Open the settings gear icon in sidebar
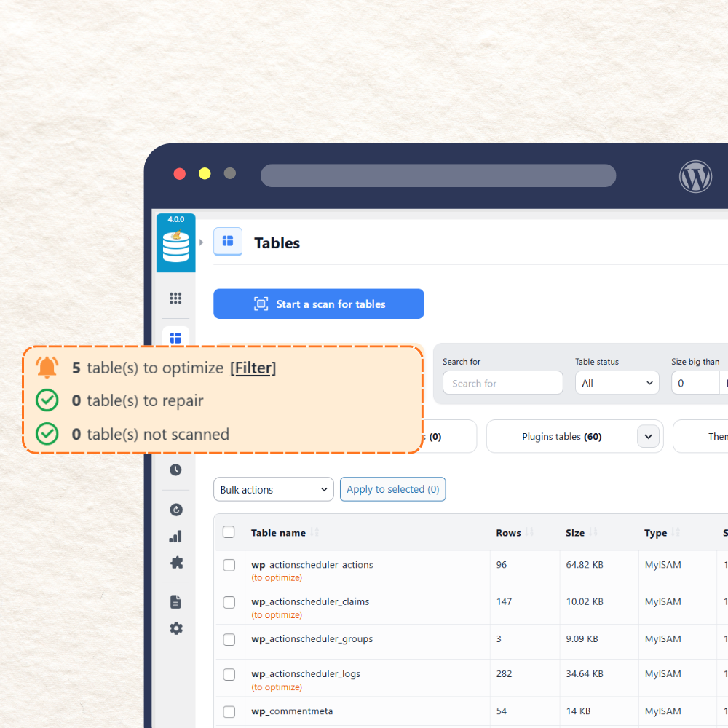The width and height of the screenshot is (728, 728). (175, 628)
